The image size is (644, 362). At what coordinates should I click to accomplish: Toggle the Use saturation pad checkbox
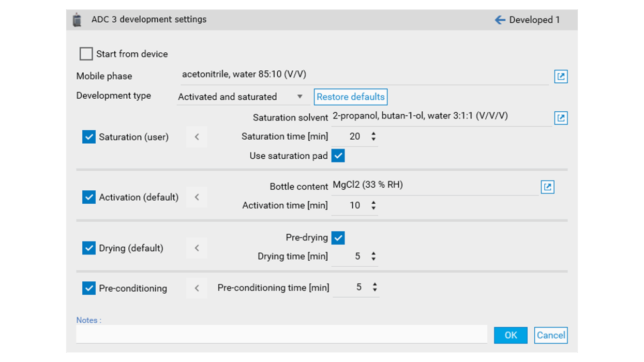(x=338, y=155)
